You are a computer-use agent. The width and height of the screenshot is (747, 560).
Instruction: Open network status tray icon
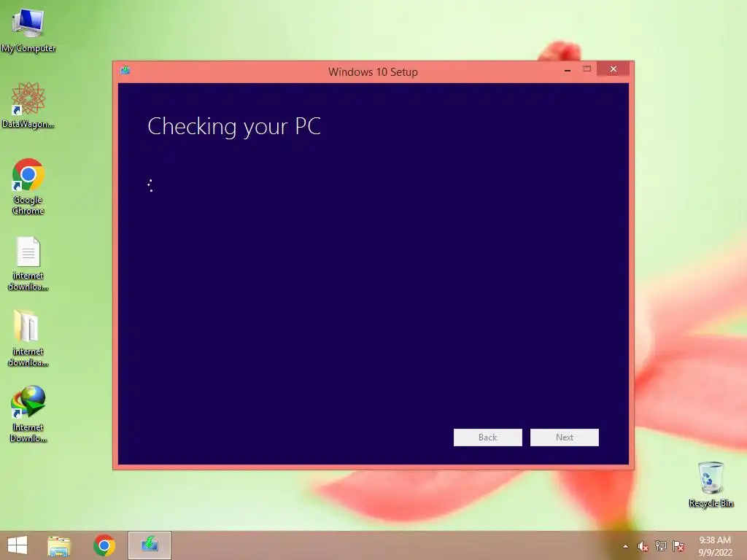[x=661, y=546]
